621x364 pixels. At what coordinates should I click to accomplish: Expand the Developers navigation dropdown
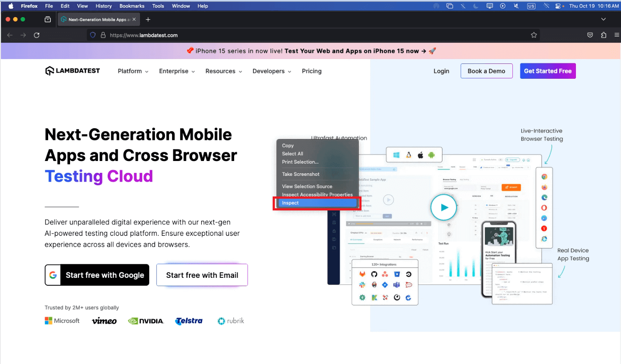(271, 71)
